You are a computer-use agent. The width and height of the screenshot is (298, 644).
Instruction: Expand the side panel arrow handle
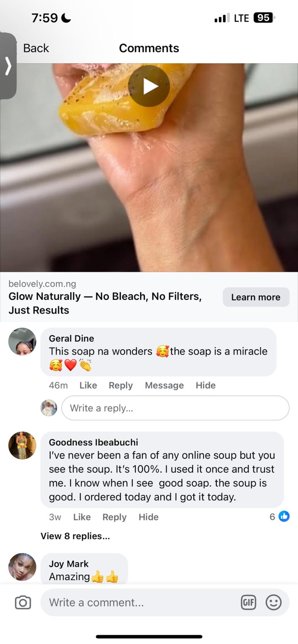click(x=8, y=66)
